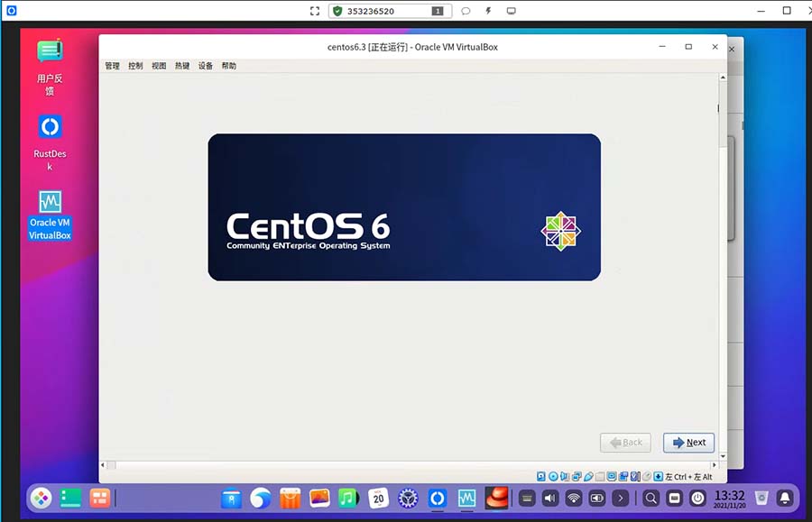Open the 管理 menu in VirtualBox

pyautogui.click(x=113, y=66)
